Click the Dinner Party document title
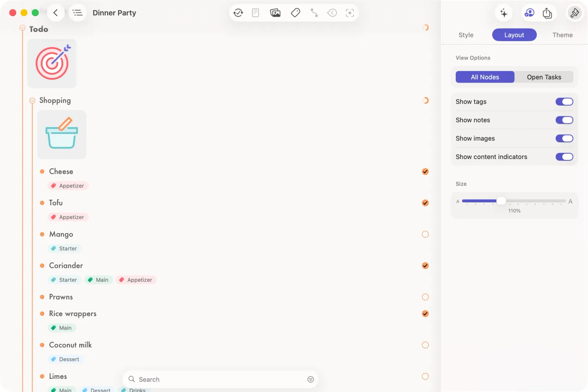 (114, 13)
